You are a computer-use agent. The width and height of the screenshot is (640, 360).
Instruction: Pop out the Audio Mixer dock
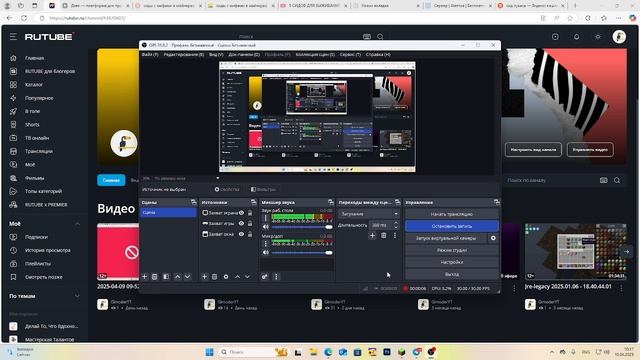pyautogui.click(x=331, y=202)
